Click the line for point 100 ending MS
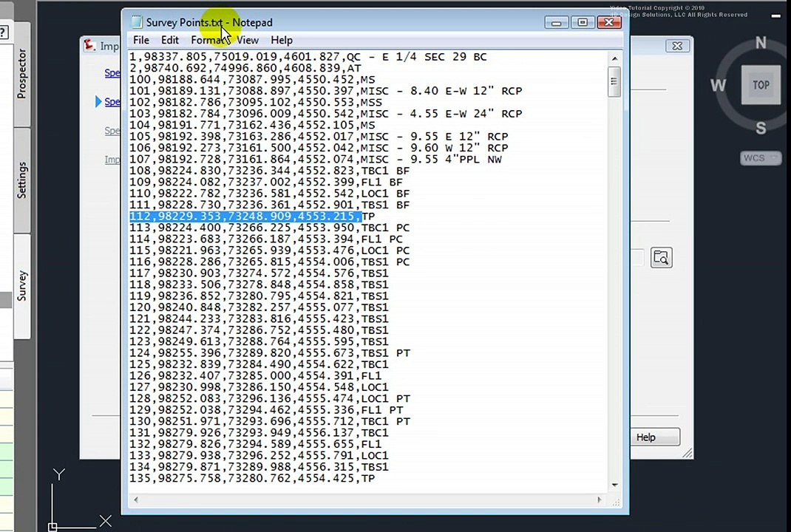Viewport: 791px width, 532px height. coord(252,80)
